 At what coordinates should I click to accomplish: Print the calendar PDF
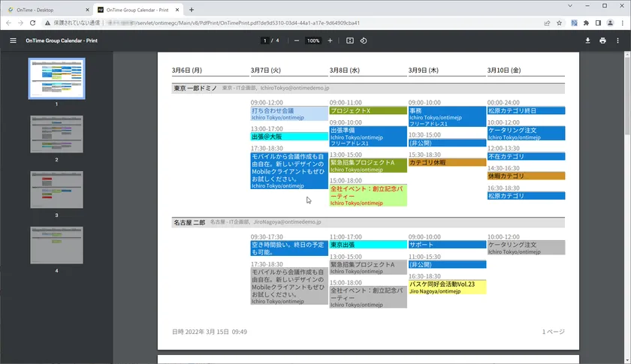coord(602,41)
